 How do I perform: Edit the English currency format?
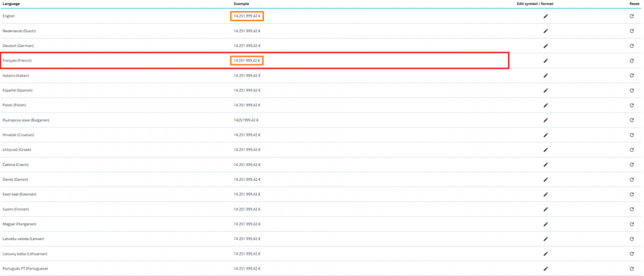pyautogui.click(x=545, y=16)
